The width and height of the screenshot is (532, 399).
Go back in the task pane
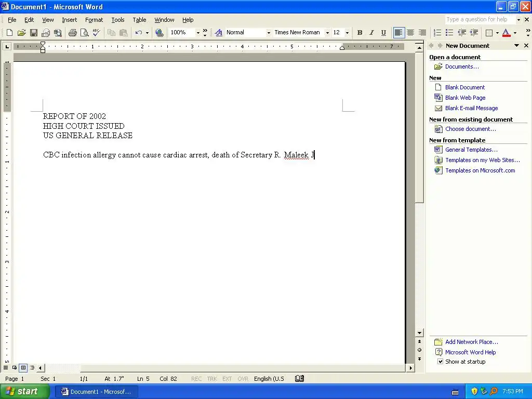pyautogui.click(x=431, y=46)
